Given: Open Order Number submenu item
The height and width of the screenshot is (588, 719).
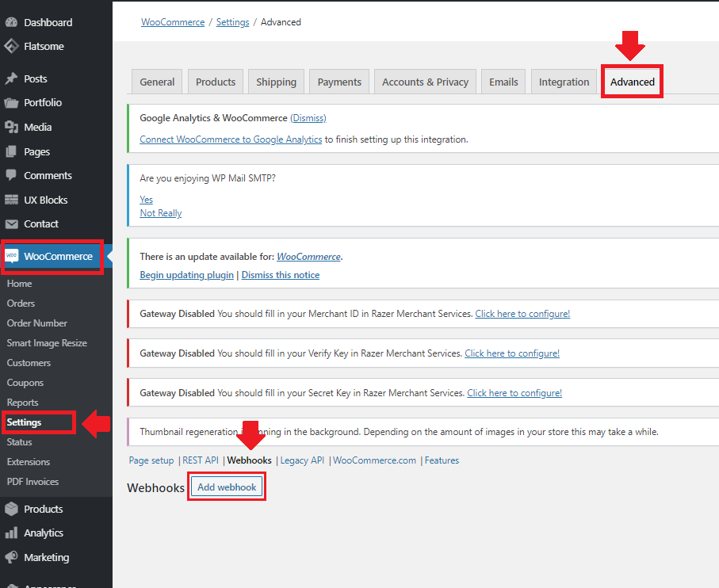Looking at the screenshot, I should pyautogui.click(x=36, y=323).
